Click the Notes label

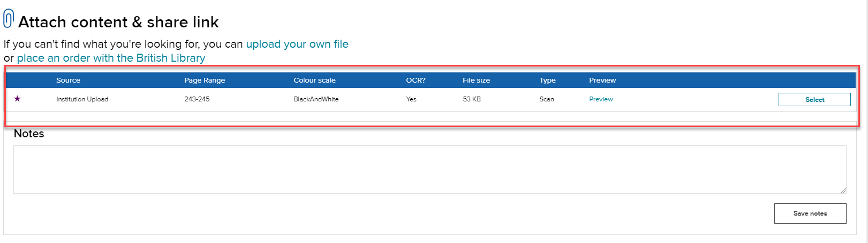pos(29,134)
